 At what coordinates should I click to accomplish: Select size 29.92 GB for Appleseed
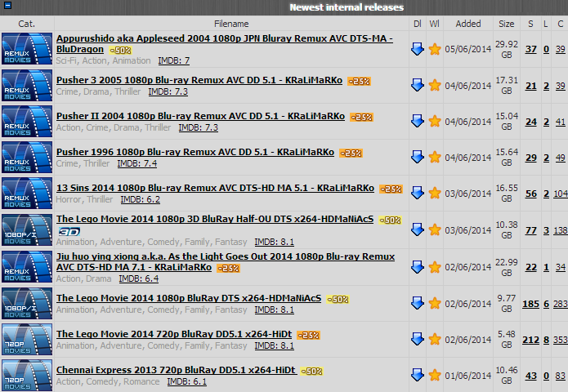pyautogui.click(x=507, y=49)
